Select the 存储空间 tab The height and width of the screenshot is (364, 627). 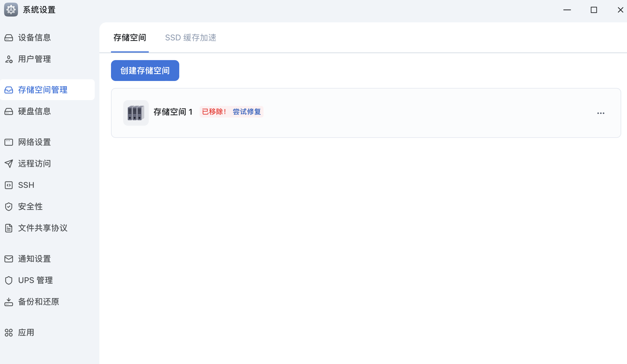[x=130, y=38]
